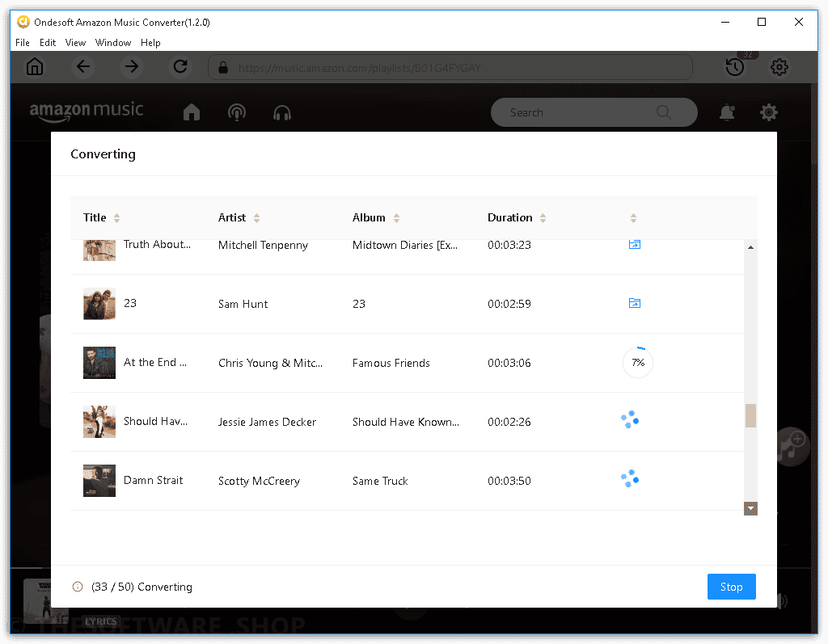
Task: Click the Damn Strait album thumbnail
Action: click(x=99, y=480)
